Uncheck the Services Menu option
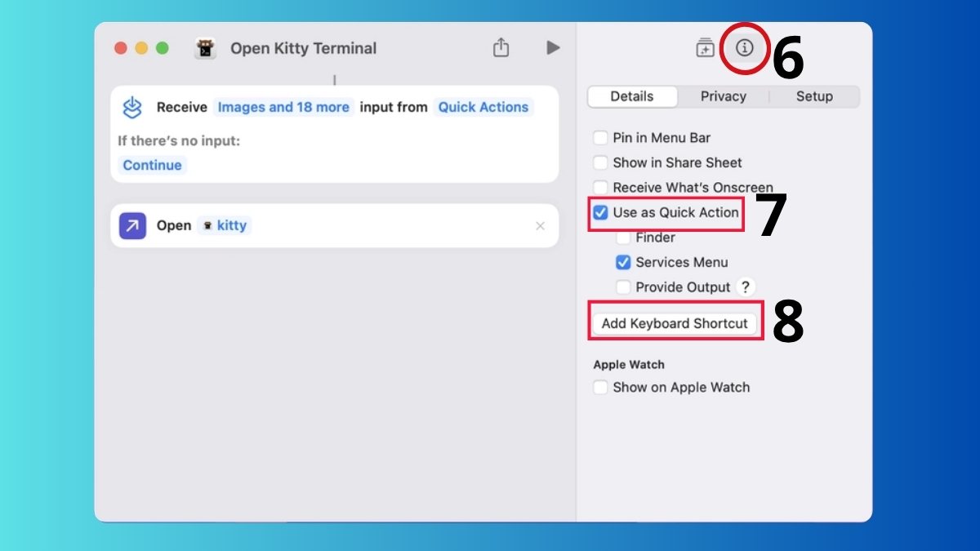980x551 pixels. [623, 262]
